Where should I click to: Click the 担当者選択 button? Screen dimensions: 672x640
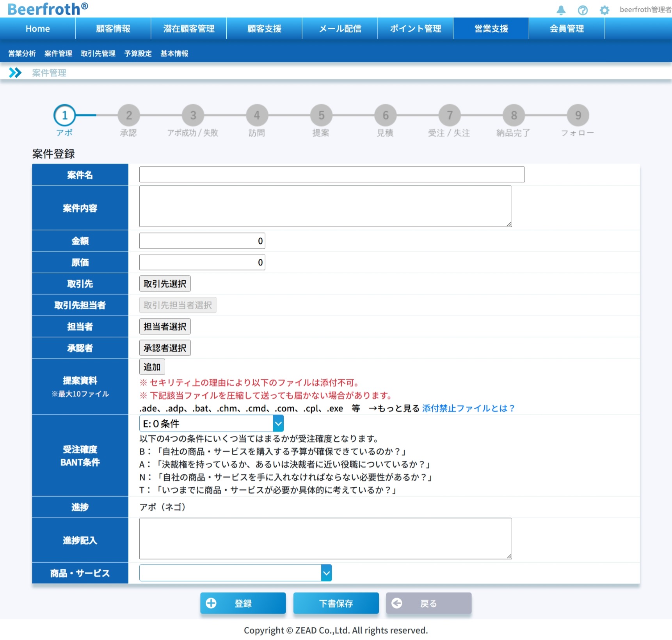165,326
